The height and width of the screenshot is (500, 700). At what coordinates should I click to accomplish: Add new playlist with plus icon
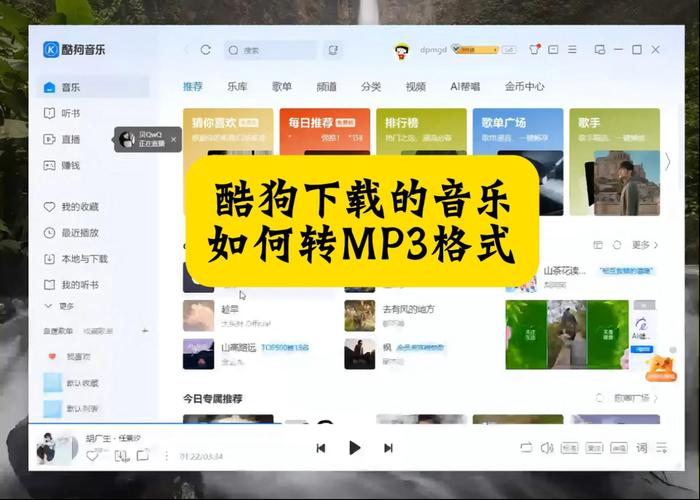tap(145, 331)
